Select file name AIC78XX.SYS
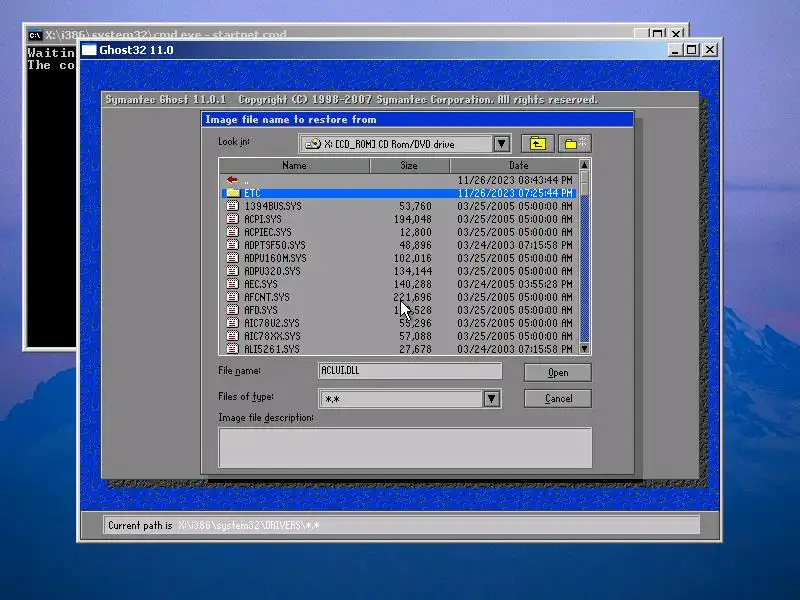 pyautogui.click(x=272, y=336)
